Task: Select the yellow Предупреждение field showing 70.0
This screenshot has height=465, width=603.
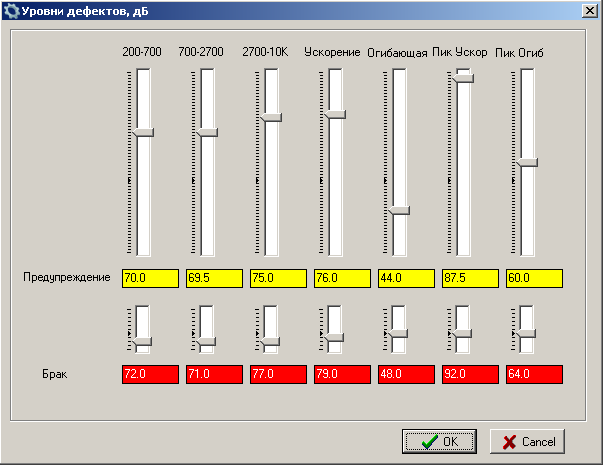Action: tap(150, 278)
